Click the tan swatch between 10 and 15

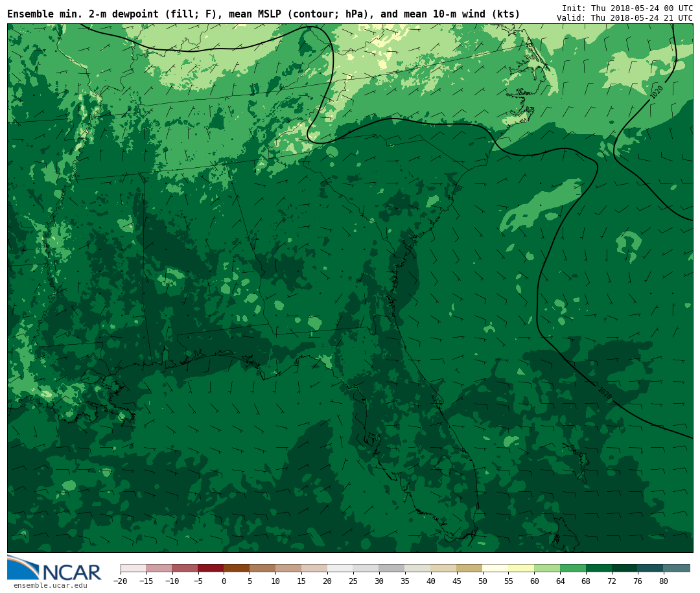[x=288, y=568]
